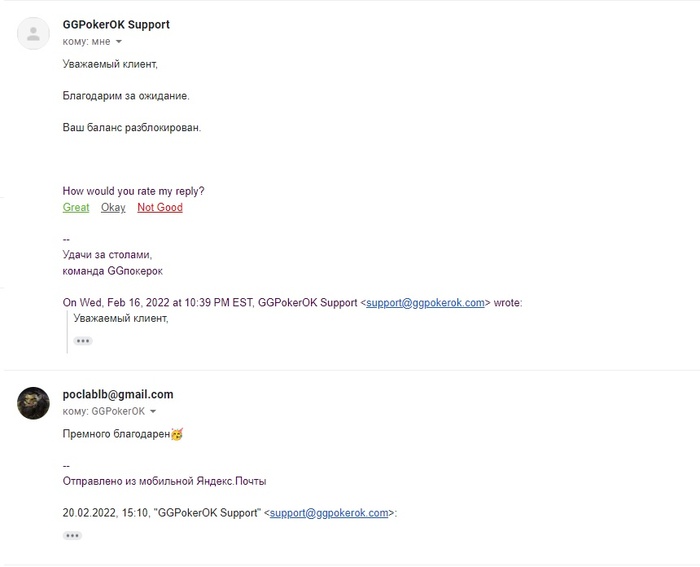Click the GGPokerOK Support sender name
This screenshot has width=700, height=567.
(116, 25)
